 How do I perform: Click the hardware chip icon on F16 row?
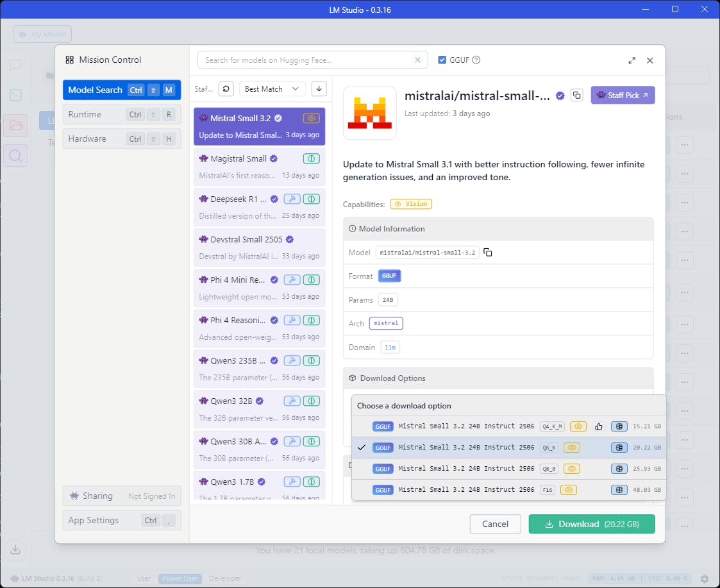pyautogui.click(x=619, y=490)
